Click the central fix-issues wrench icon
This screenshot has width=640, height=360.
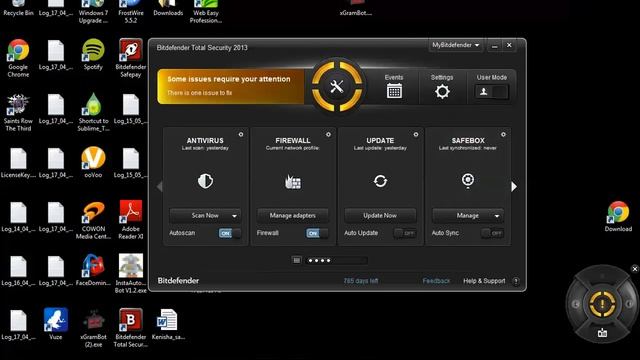pyautogui.click(x=337, y=87)
